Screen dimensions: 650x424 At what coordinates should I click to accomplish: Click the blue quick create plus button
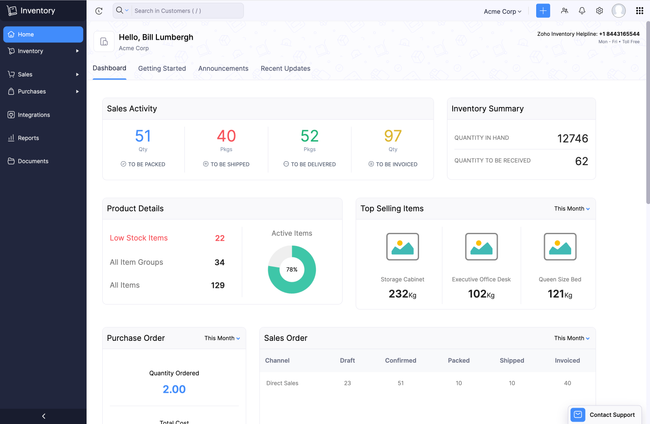pyautogui.click(x=543, y=11)
